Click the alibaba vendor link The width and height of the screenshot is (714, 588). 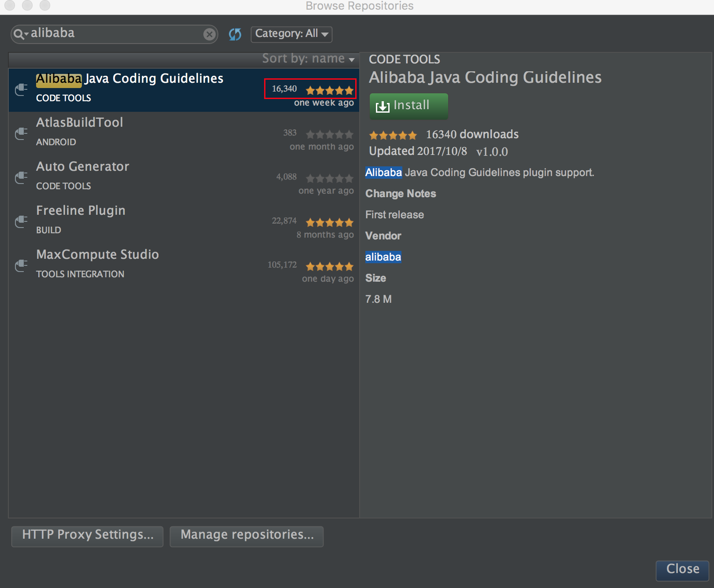[383, 257]
